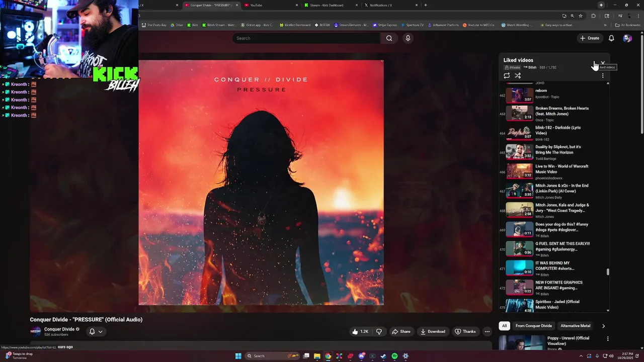
Task: Open the PRESSURE album art video player
Action: click(x=261, y=182)
